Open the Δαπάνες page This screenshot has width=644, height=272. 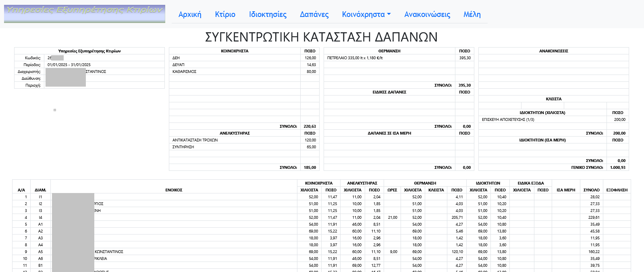[x=314, y=15]
